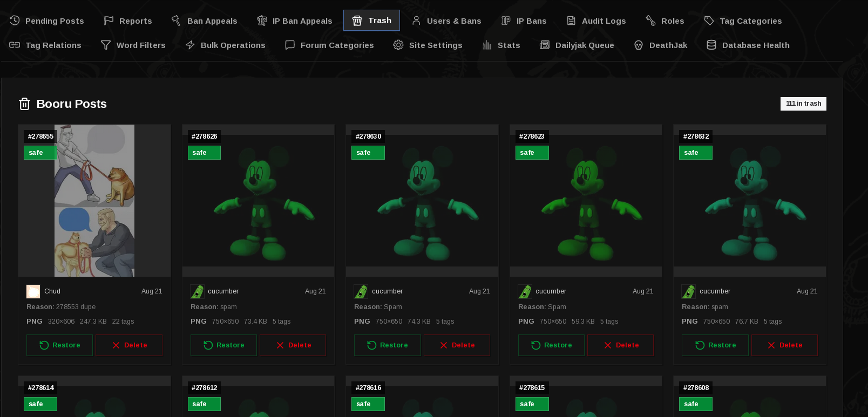Open Word Filters via the funnel icon

point(106,45)
